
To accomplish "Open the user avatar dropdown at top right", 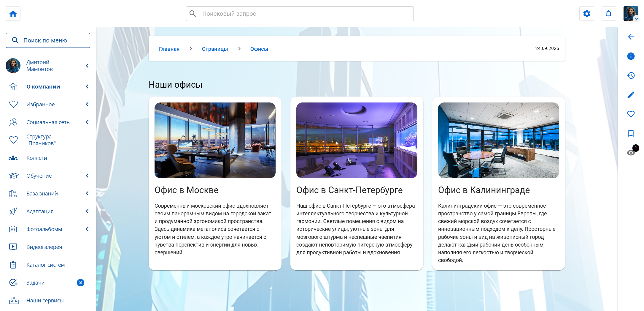I will coord(631,14).
